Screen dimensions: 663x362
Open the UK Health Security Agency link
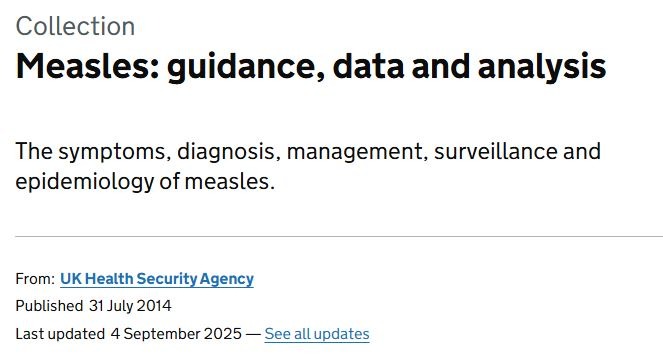157,279
